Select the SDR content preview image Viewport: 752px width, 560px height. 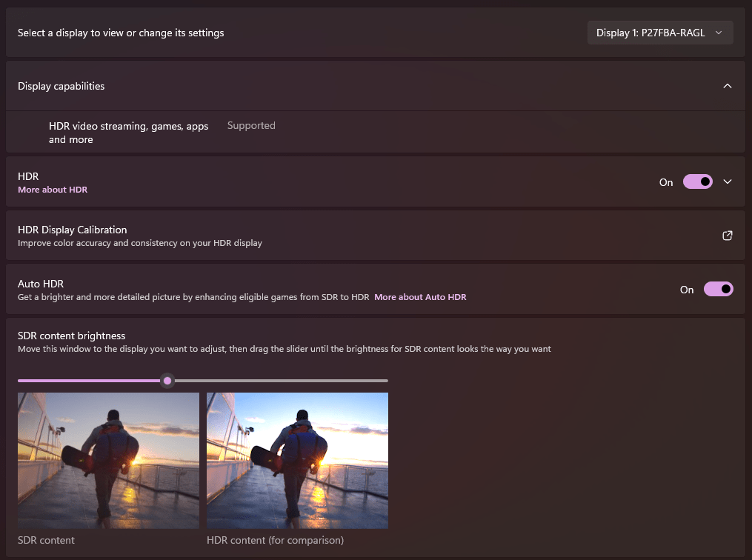pos(108,460)
